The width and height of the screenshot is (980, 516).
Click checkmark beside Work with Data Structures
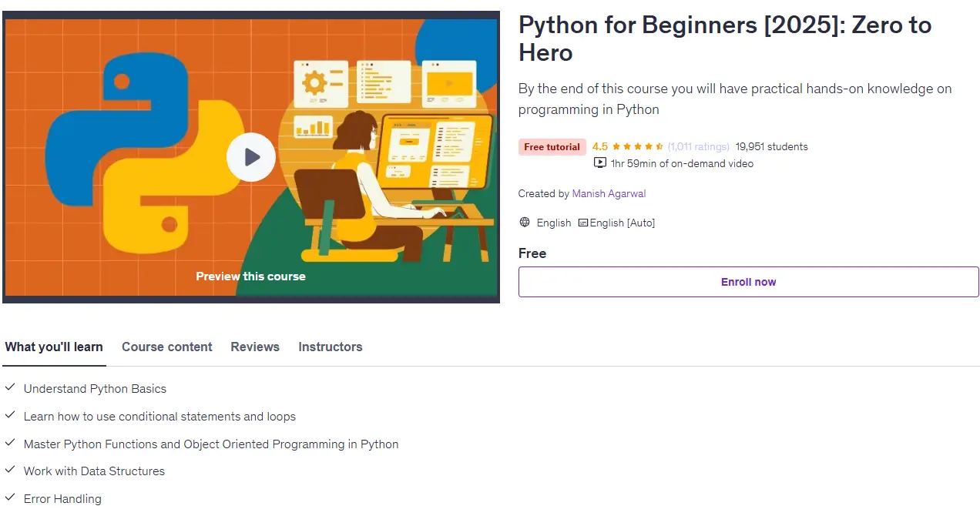coord(10,471)
